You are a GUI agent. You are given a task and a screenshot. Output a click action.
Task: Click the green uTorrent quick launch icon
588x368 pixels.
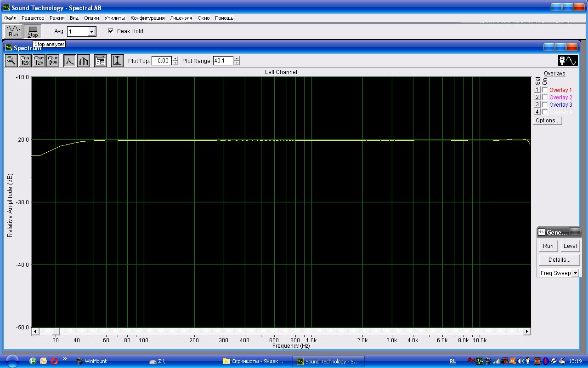(33, 361)
